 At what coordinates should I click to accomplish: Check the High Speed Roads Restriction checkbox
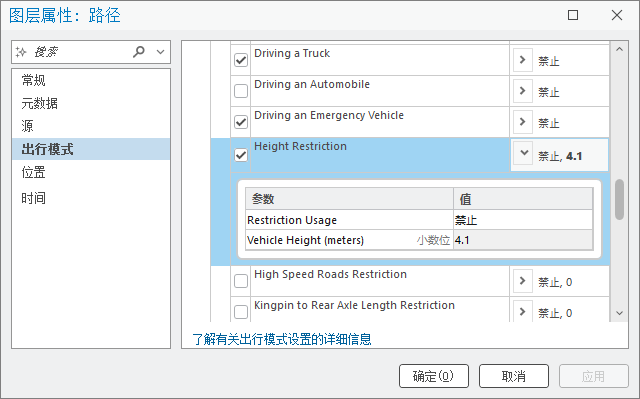click(x=241, y=281)
